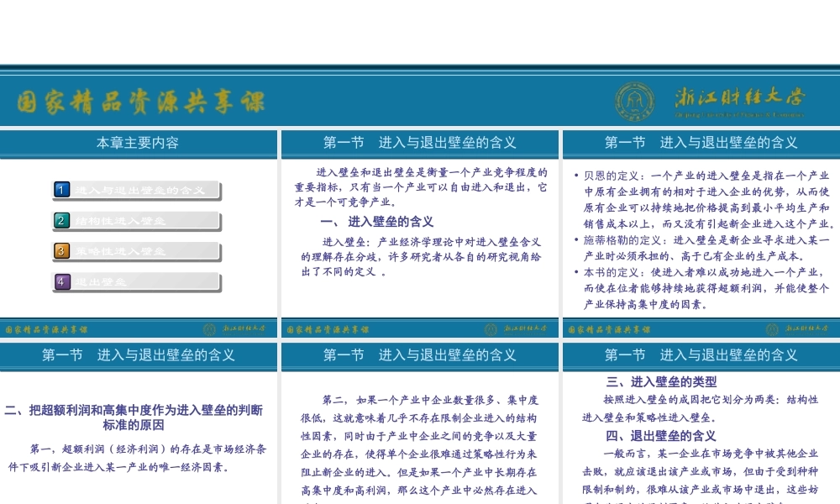Select the 本章主要内容 title bar
Viewport: 840px width, 504px height.
tap(138, 143)
